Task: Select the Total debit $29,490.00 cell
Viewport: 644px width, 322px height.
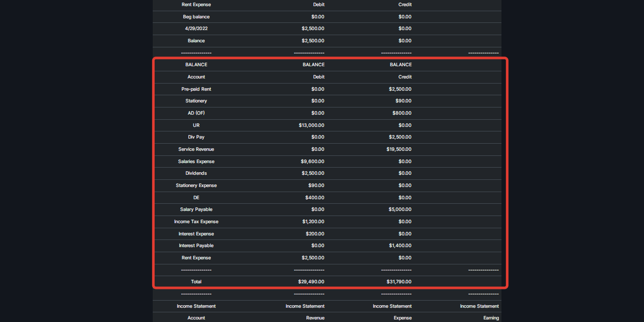Action: point(311,282)
